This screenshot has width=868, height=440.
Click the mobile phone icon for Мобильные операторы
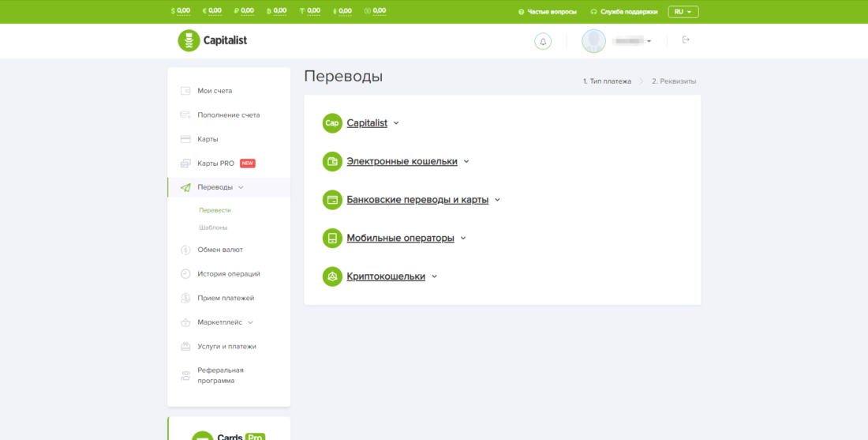pos(332,238)
